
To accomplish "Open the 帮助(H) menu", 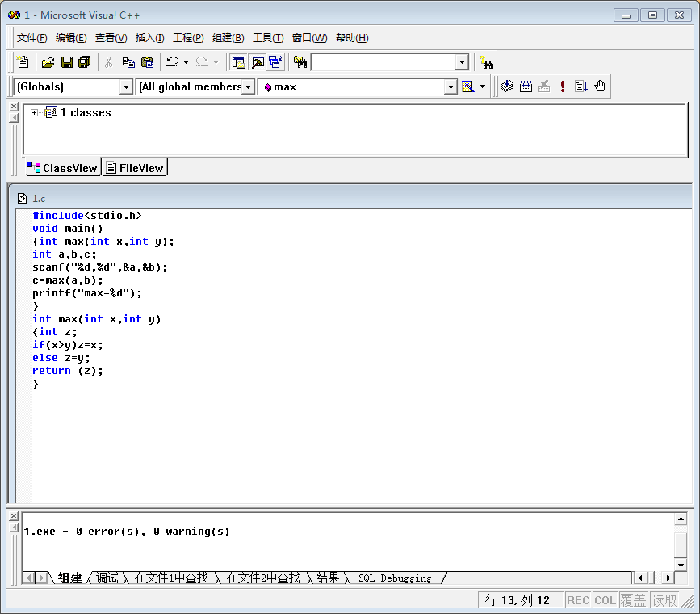I will pos(352,38).
